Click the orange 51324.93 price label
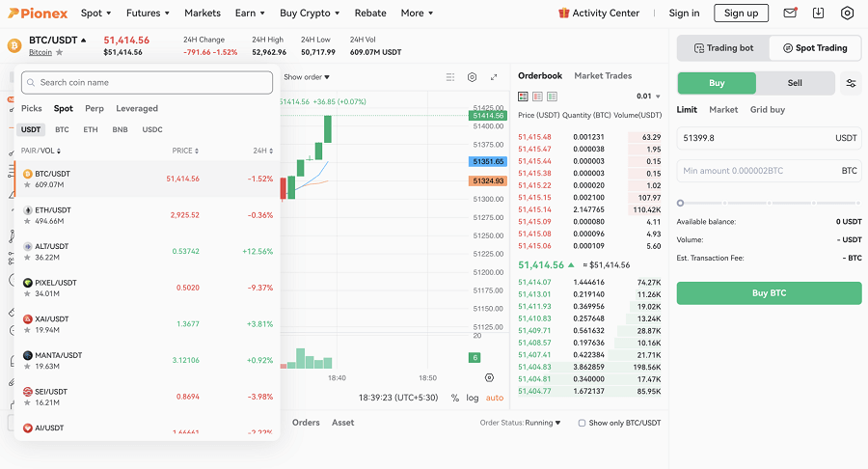This screenshot has width=868, height=469. 488,181
